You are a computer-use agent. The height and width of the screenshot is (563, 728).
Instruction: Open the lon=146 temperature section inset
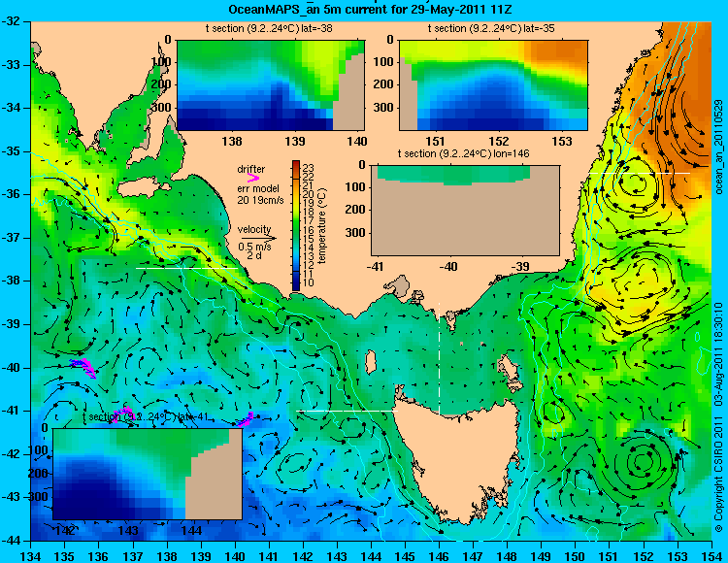pos(465,210)
